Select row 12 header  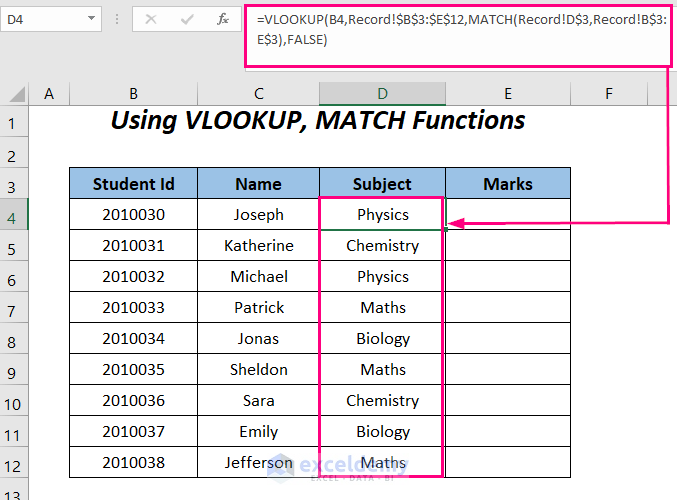pyautogui.click(x=14, y=462)
